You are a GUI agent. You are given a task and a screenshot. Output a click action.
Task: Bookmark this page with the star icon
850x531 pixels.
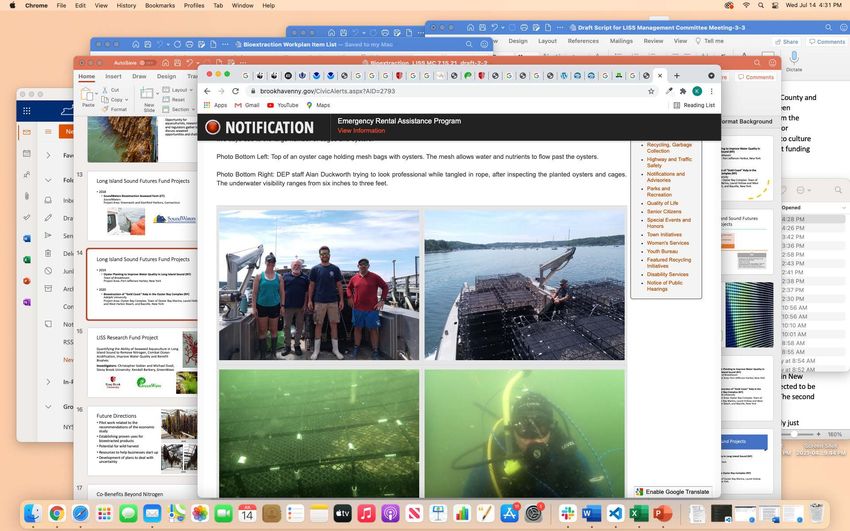651,91
